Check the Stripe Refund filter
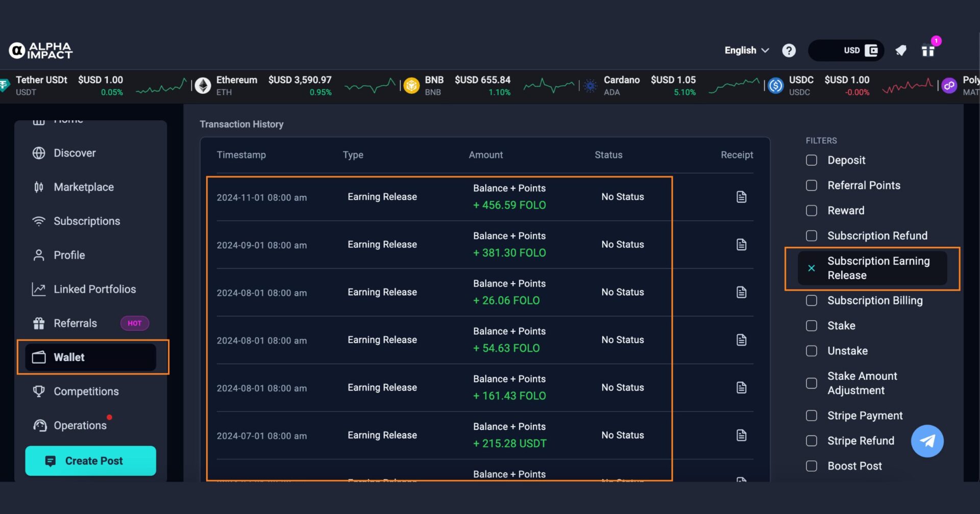 (812, 441)
